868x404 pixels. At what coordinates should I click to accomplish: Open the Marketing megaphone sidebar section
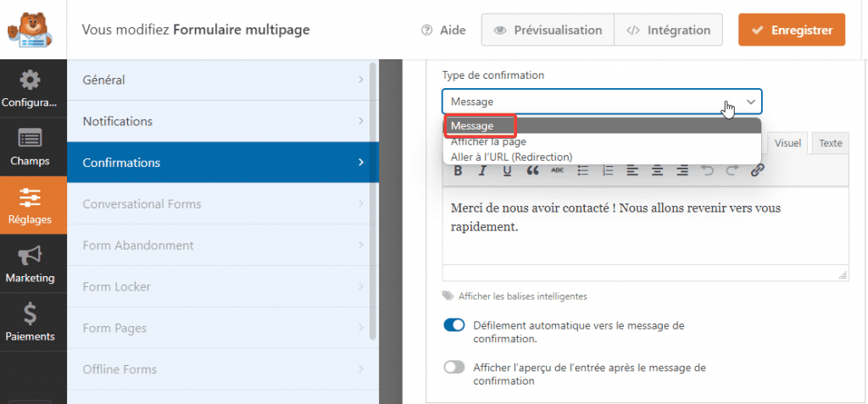pyautogui.click(x=33, y=264)
